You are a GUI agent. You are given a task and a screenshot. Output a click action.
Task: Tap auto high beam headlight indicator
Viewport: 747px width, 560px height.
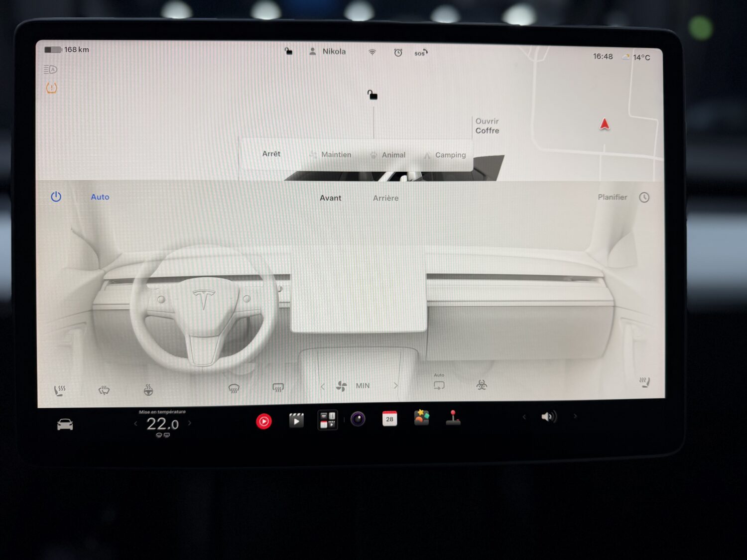point(50,69)
